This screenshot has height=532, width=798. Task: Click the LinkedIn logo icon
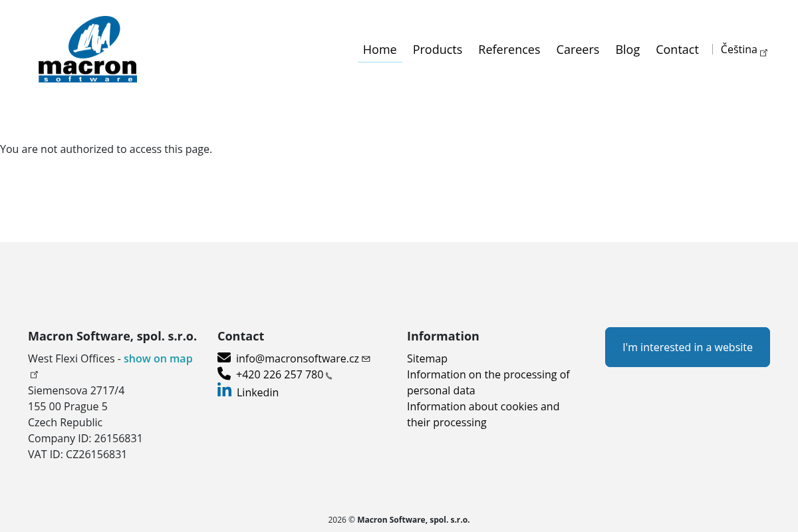click(225, 390)
